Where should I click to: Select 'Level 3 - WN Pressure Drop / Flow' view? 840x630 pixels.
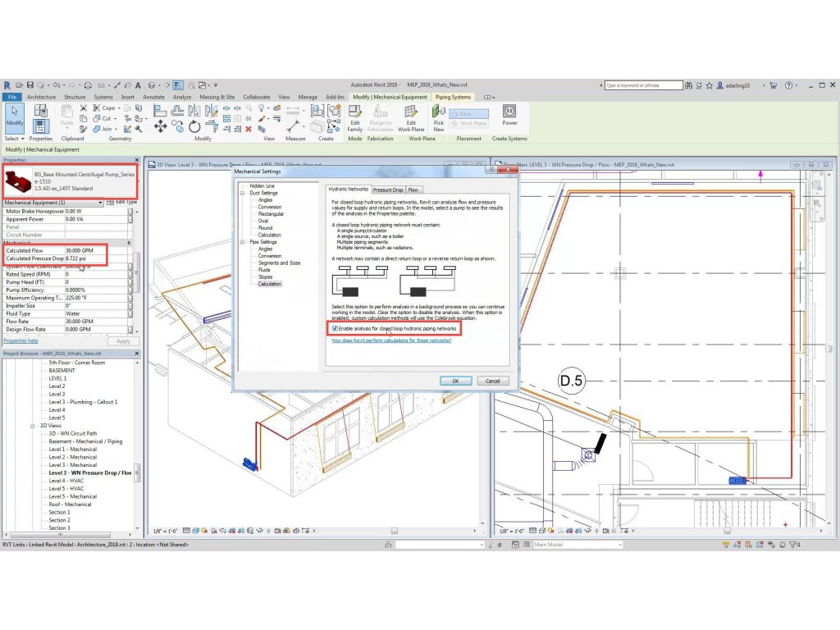pyautogui.click(x=90, y=473)
